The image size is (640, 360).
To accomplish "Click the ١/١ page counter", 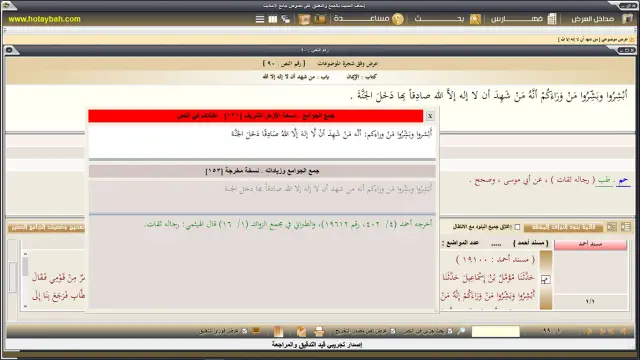I will 590,302.
